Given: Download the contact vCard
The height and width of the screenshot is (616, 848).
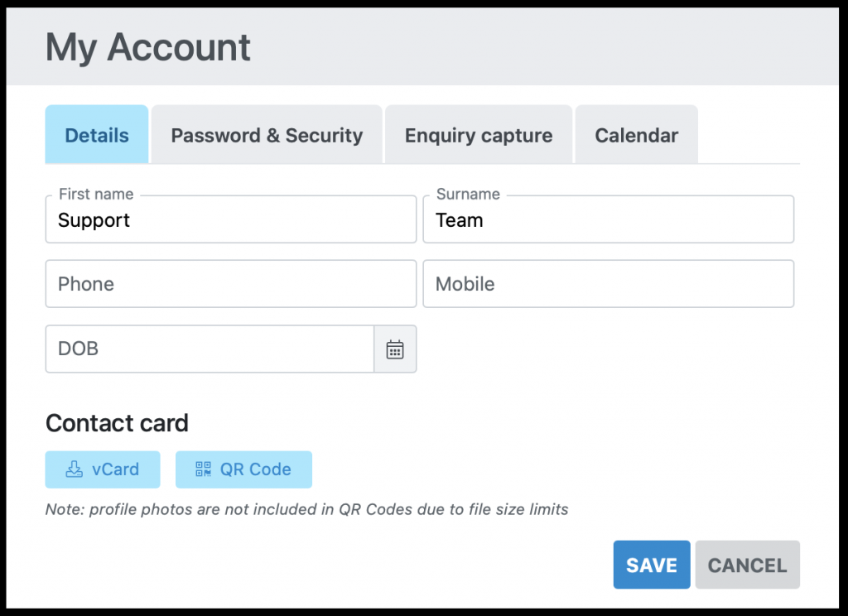Looking at the screenshot, I should (x=103, y=469).
